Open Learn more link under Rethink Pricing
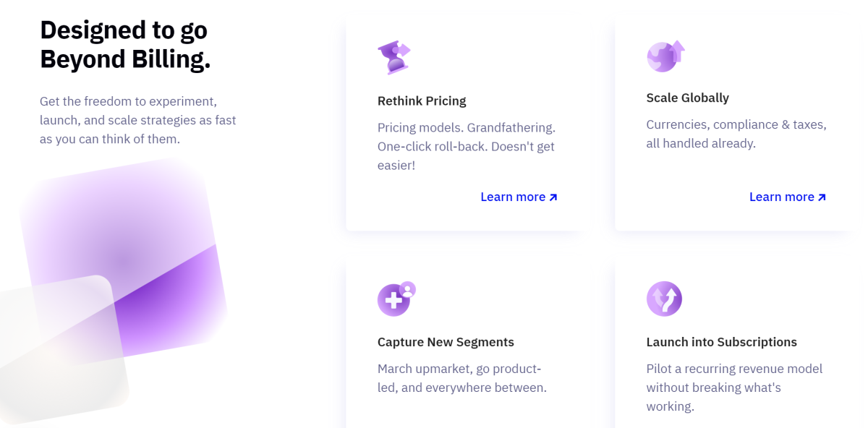 519,197
